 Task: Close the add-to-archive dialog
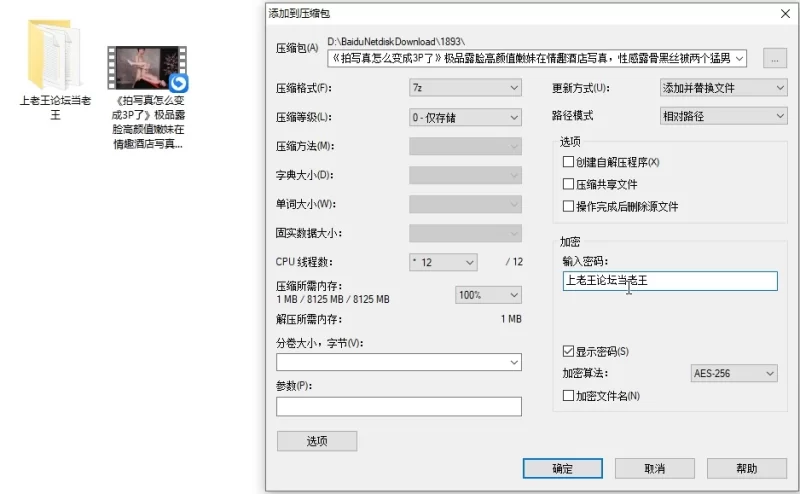[x=785, y=14]
